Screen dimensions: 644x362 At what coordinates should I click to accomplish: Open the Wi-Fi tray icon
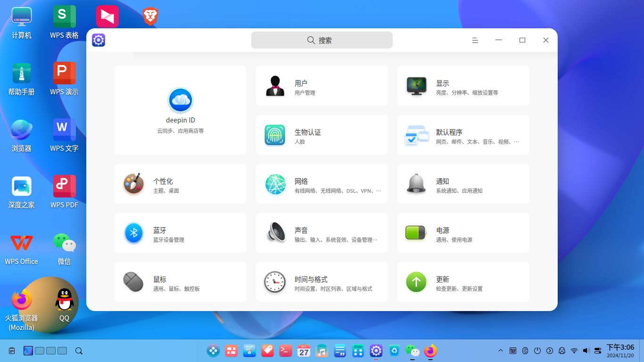coord(574,351)
